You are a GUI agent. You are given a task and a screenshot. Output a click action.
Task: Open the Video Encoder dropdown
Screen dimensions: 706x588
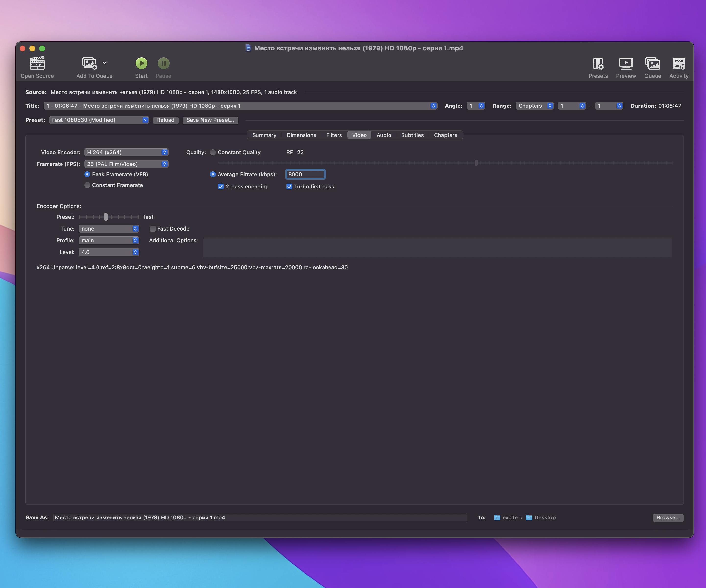coord(126,152)
